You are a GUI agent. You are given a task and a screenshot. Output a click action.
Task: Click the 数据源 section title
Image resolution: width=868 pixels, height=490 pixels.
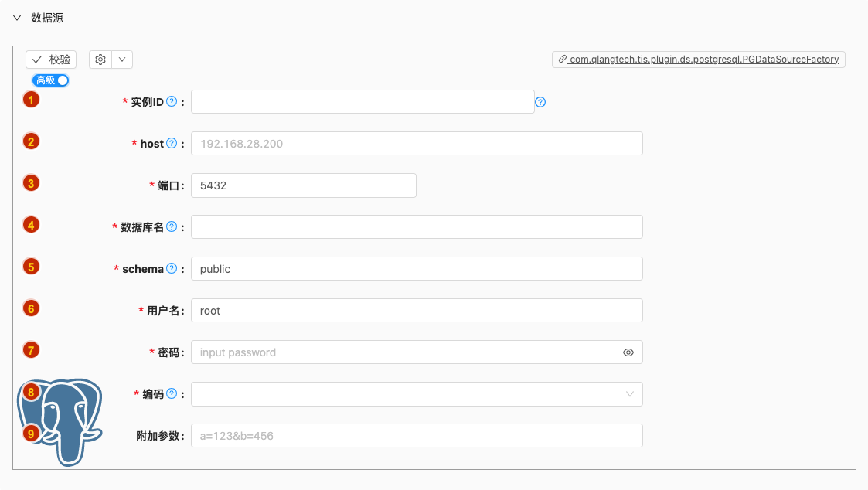47,18
